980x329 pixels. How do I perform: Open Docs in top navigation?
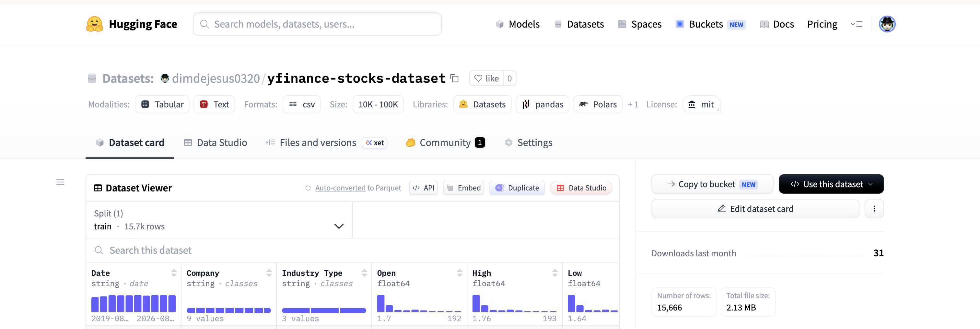click(x=776, y=24)
